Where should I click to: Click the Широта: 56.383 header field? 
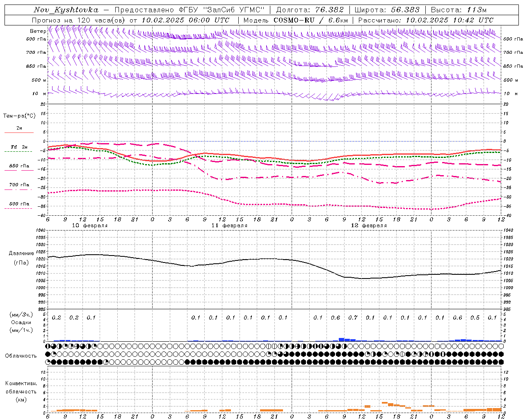point(387,10)
